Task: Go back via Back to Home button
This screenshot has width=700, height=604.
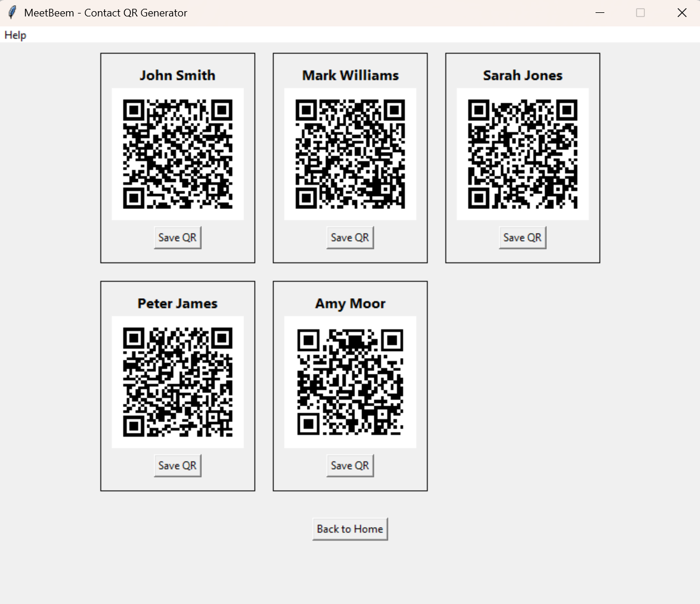Action: point(350,529)
